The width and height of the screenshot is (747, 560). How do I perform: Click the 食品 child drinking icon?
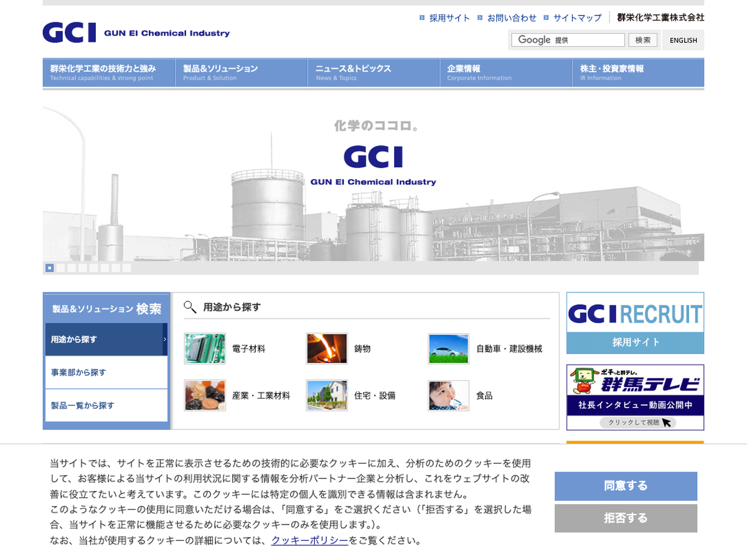pos(448,395)
